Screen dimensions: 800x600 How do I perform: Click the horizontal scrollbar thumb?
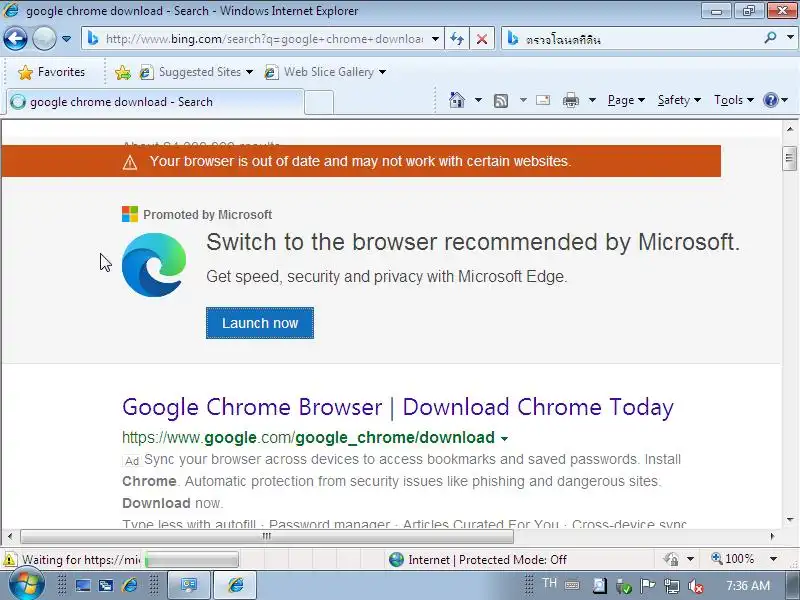coord(267,536)
